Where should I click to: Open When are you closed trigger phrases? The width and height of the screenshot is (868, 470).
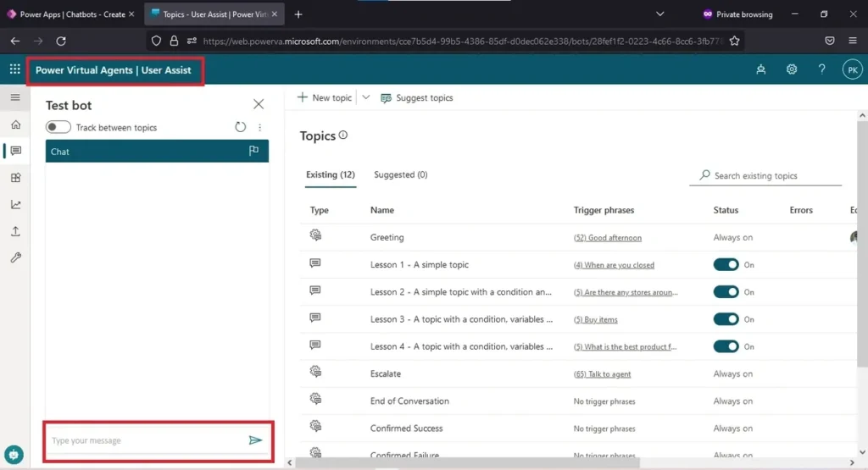click(614, 265)
